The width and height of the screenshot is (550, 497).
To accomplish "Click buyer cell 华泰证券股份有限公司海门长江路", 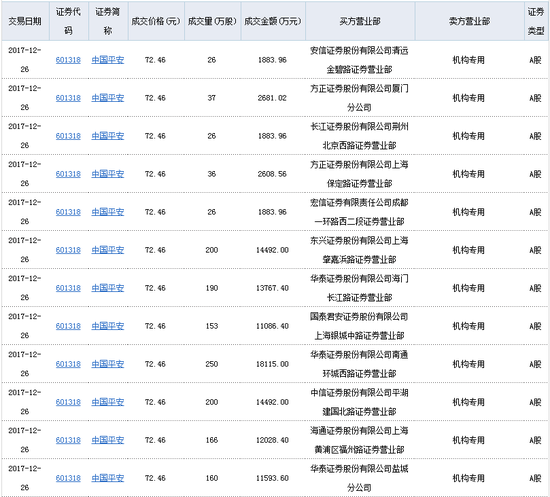I will click(x=359, y=288).
